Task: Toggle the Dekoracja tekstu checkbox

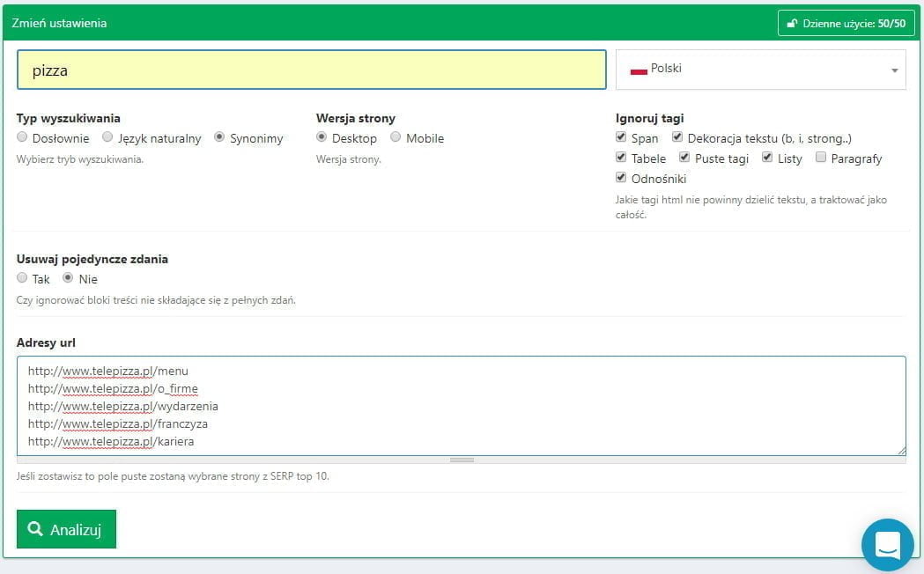Action: 678,137
